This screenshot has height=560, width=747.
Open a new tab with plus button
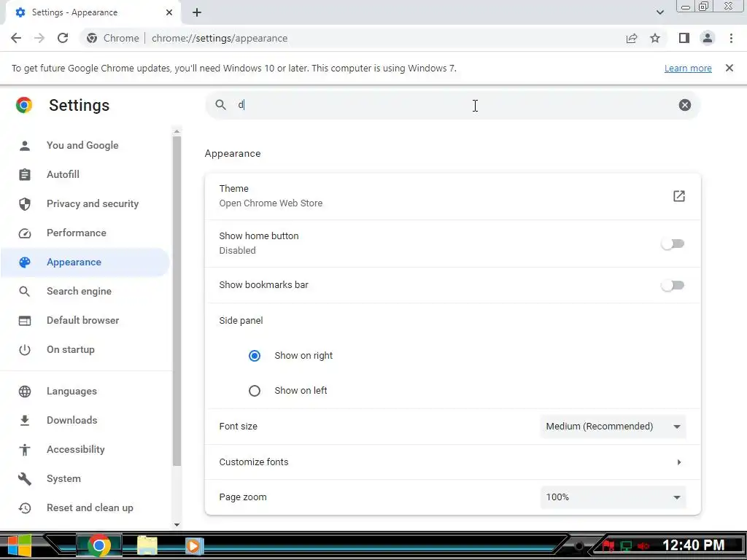pos(197,12)
